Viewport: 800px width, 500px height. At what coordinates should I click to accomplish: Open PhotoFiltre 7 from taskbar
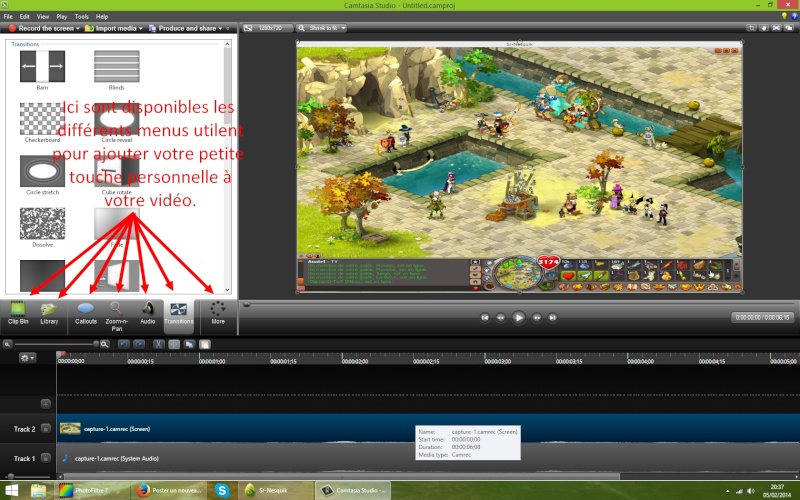click(90, 490)
